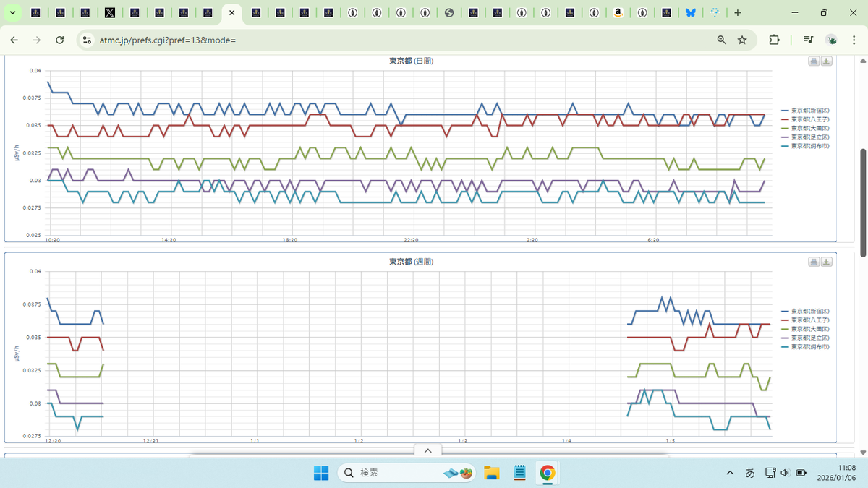
Task: Open the zoom indicator in address bar
Action: click(x=721, y=40)
